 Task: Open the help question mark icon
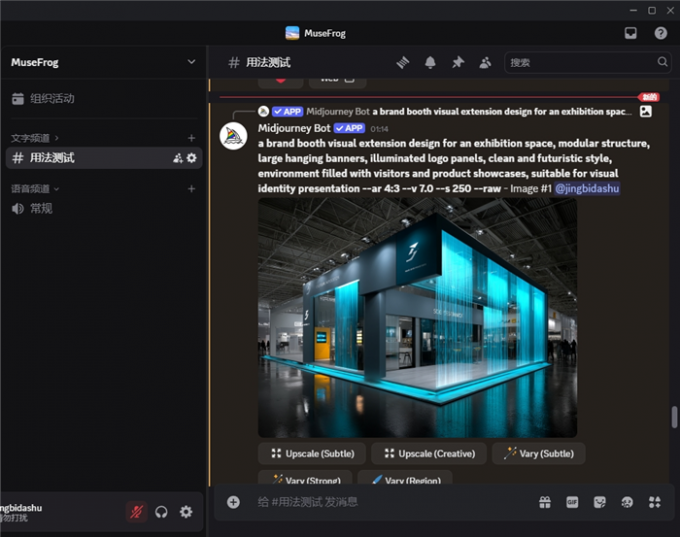660,33
